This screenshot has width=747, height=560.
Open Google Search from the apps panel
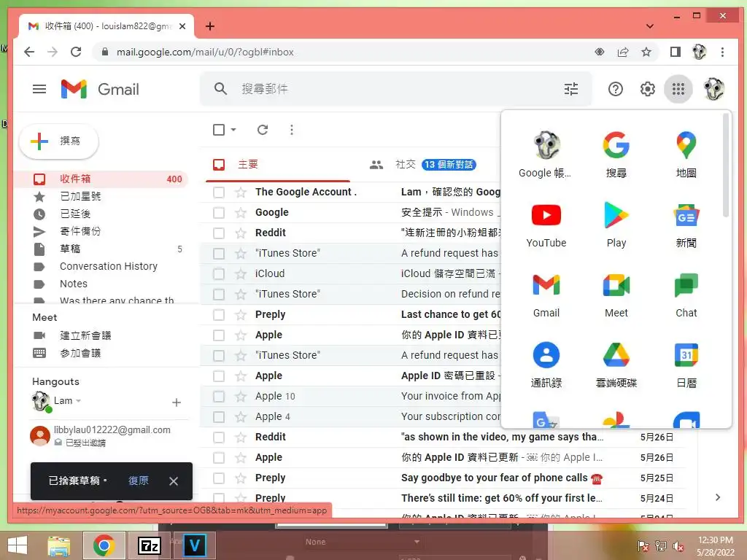pyautogui.click(x=616, y=155)
